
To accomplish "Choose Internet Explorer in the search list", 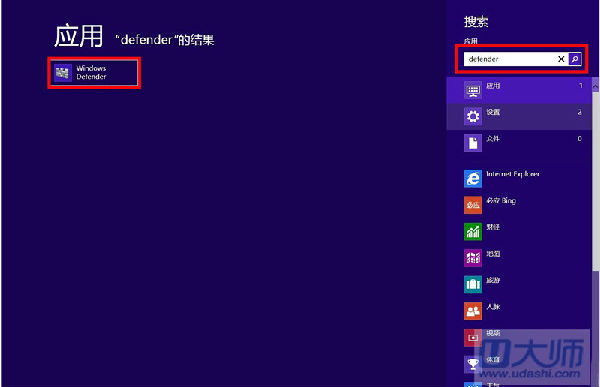I will click(513, 178).
